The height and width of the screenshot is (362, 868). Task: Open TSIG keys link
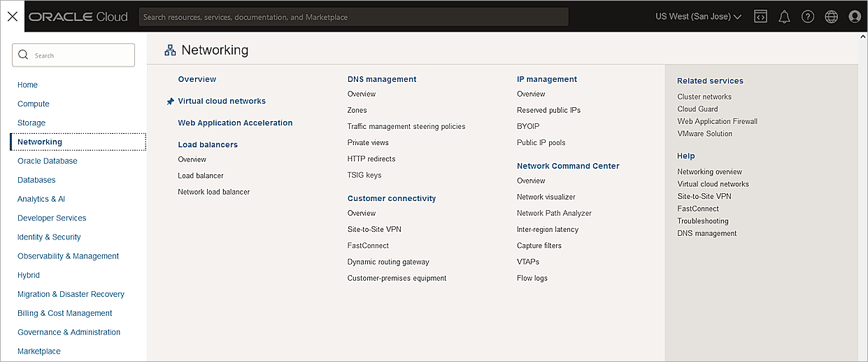pyautogui.click(x=364, y=175)
